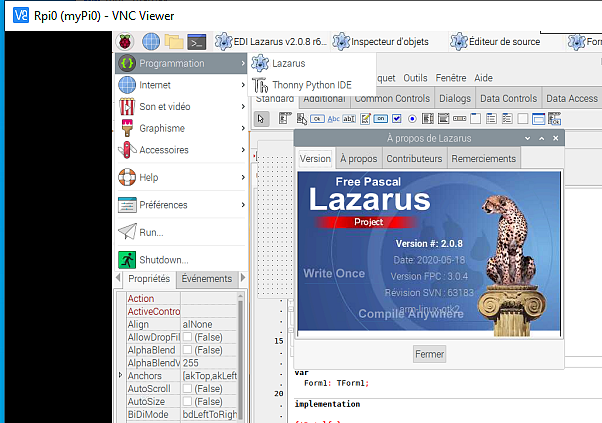Pick TPanel component from palette
Screen dimensions: 602x423
(523, 119)
